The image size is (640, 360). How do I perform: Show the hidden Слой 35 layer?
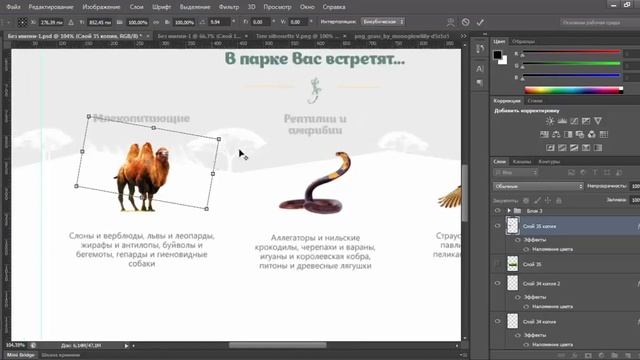[498, 264]
